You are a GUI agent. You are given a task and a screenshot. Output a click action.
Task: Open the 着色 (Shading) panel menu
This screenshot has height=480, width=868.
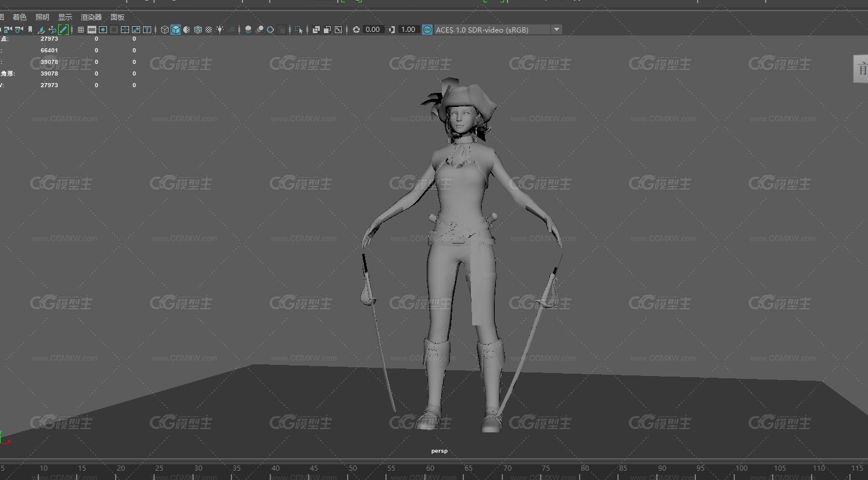tap(20, 17)
